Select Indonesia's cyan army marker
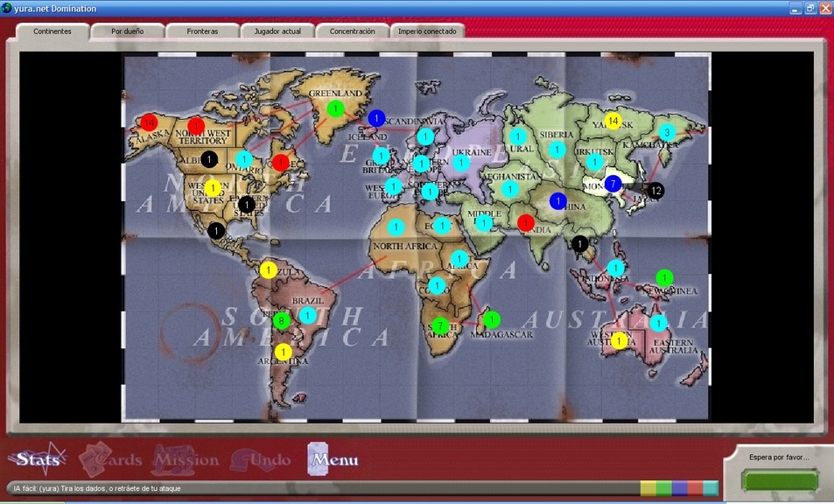This screenshot has height=504, width=834. coord(615,268)
